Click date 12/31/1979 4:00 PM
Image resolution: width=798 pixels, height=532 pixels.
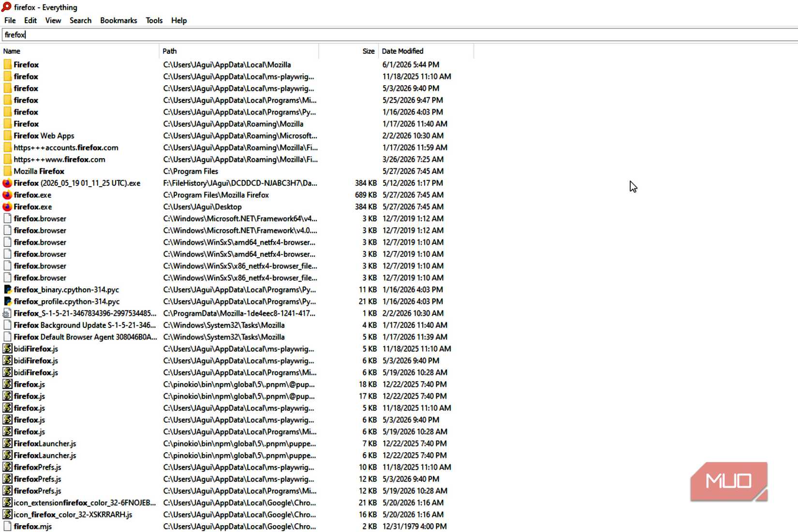(414, 526)
